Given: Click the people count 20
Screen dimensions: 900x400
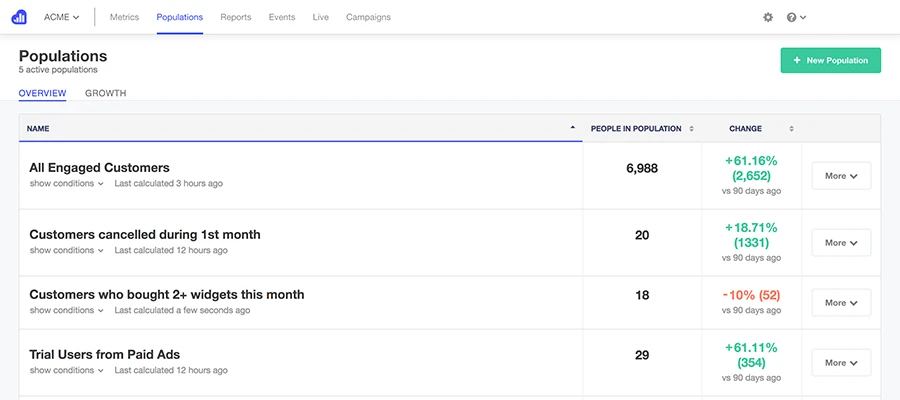Looking at the screenshot, I should [642, 235].
